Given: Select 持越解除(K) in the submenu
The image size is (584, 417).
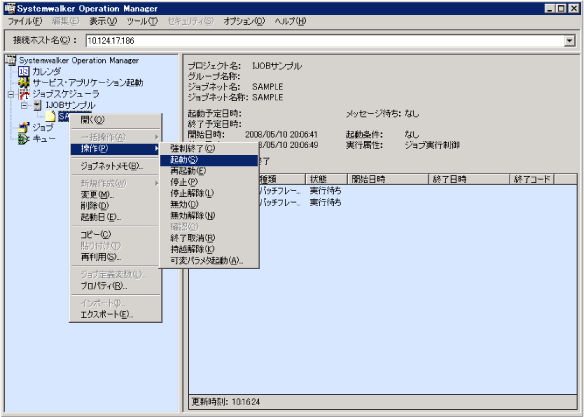Looking at the screenshot, I should 209,249.
